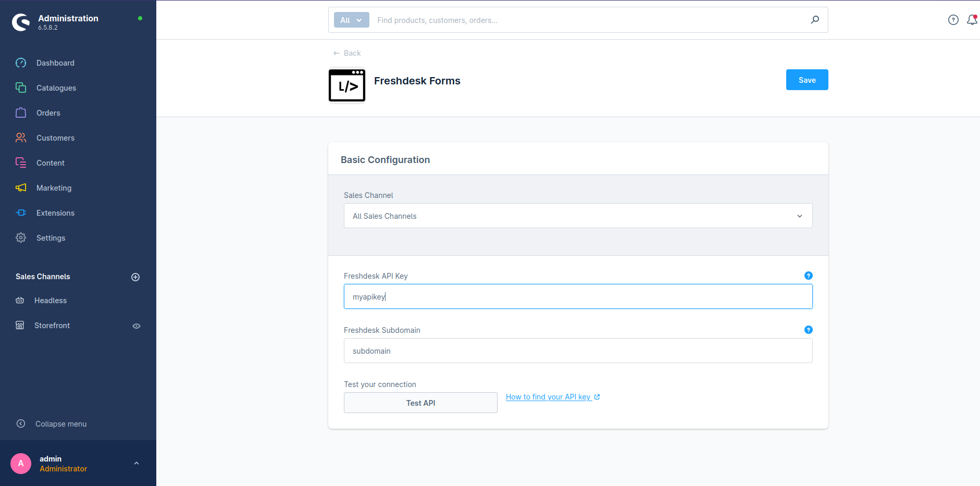Image resolution: width=980 pixels, height=486 pixels.
Task: Click the Back arrow icon
Action: pos(337,53)
